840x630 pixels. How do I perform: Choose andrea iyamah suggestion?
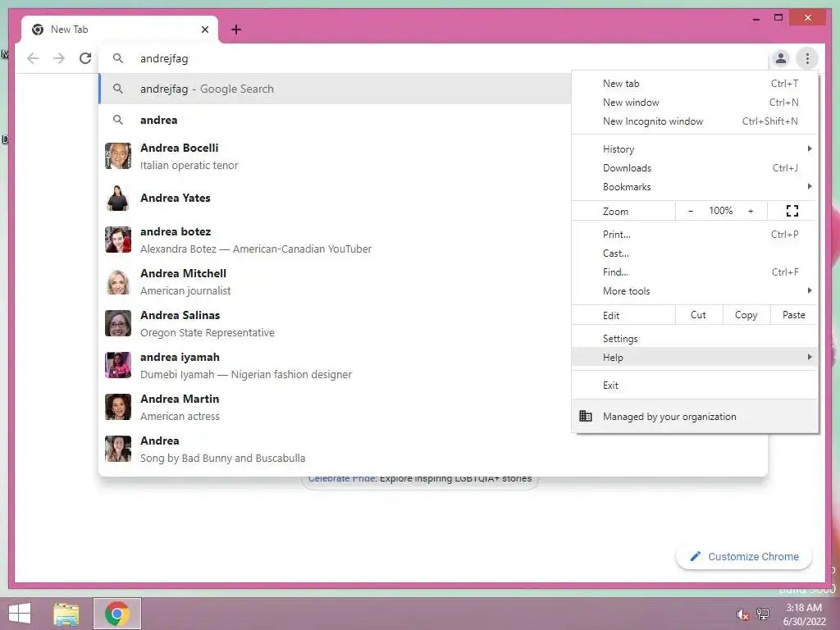click(336, 365)
